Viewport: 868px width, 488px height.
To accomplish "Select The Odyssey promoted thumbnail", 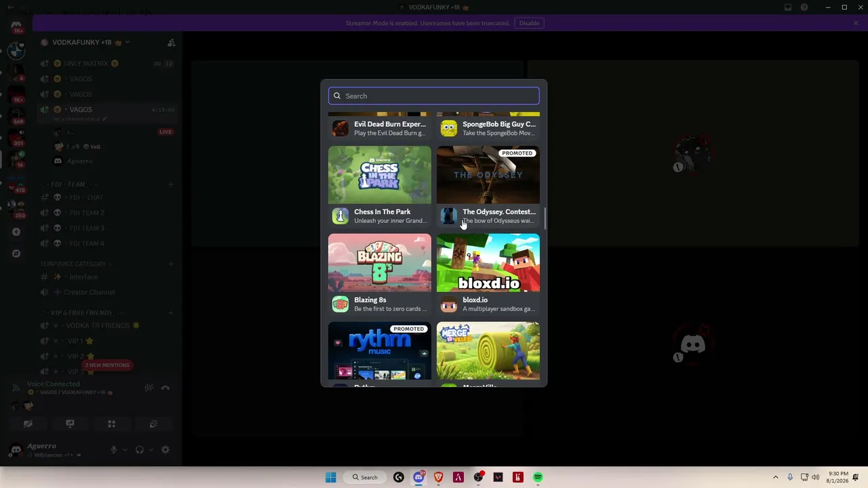I will click(488, 175).
